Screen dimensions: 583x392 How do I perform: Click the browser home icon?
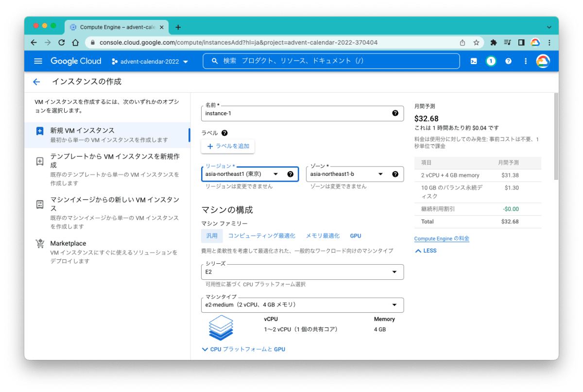[x=75, y=42]
